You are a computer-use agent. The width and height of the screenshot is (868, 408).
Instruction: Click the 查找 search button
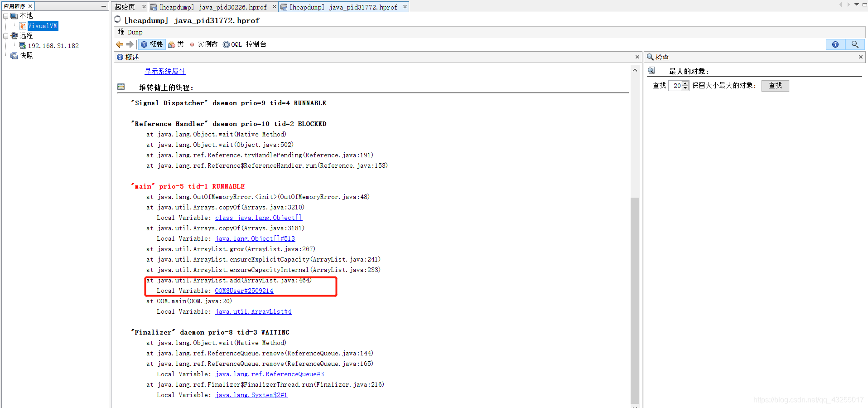click(775, 85)
